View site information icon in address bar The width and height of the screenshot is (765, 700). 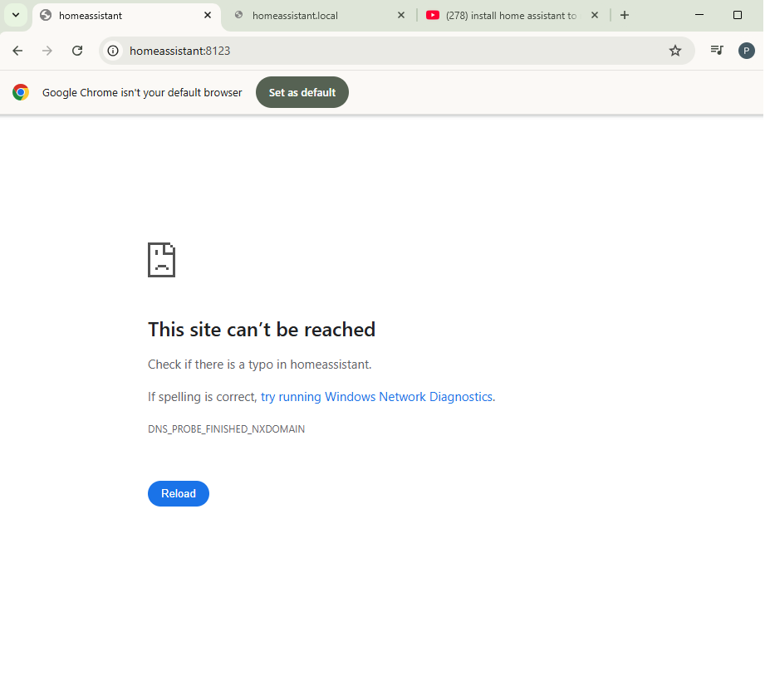[114, 51]
